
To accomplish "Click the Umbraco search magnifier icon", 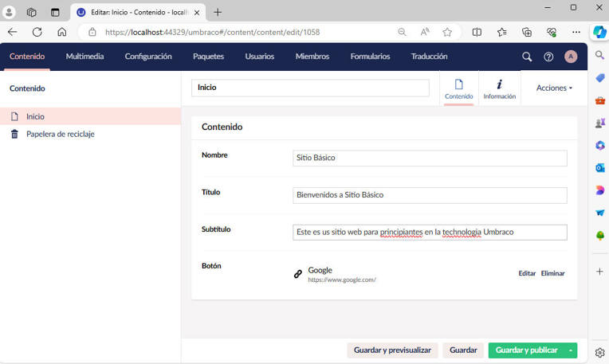I will pyautogui.click(x=526, y=57).
